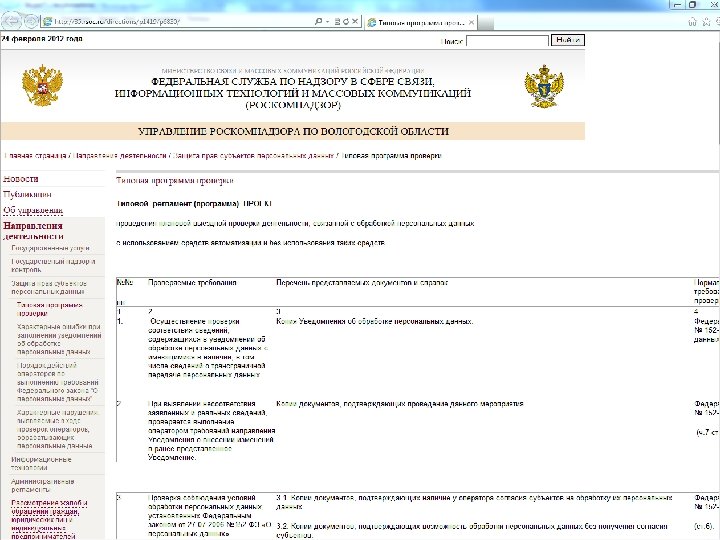Open the Публикации sidebar menu item
720x540 pixels.
coord(27,194)
